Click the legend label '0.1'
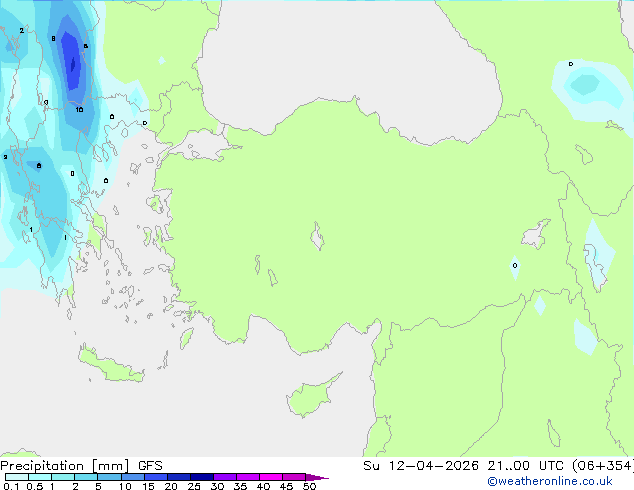Viewport: 634px width, 490px height. (11, 486)
